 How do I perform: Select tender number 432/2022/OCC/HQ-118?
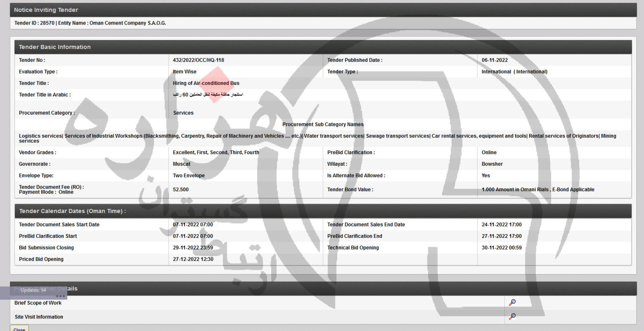pyautogui.click(x=199, y=60)
